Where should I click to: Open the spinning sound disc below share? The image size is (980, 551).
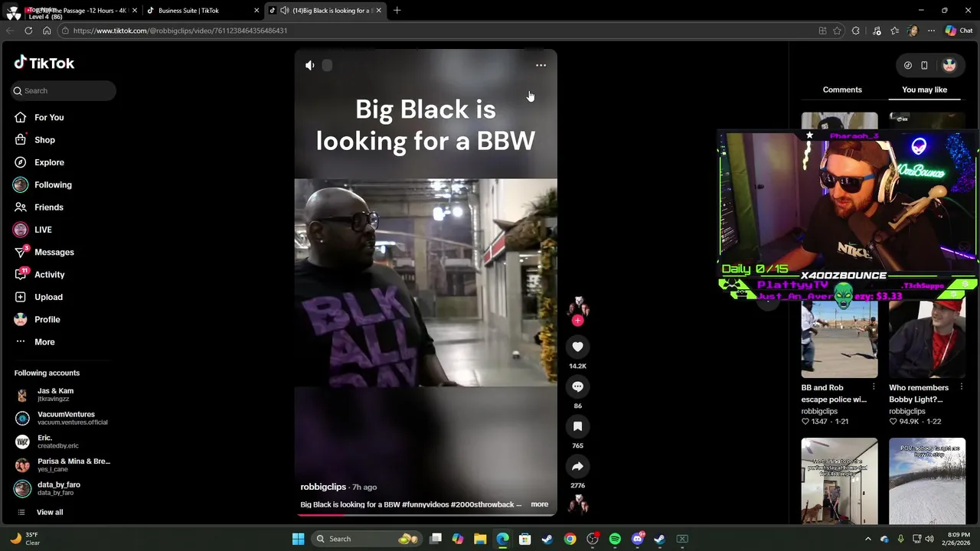(x=577, y=503)
